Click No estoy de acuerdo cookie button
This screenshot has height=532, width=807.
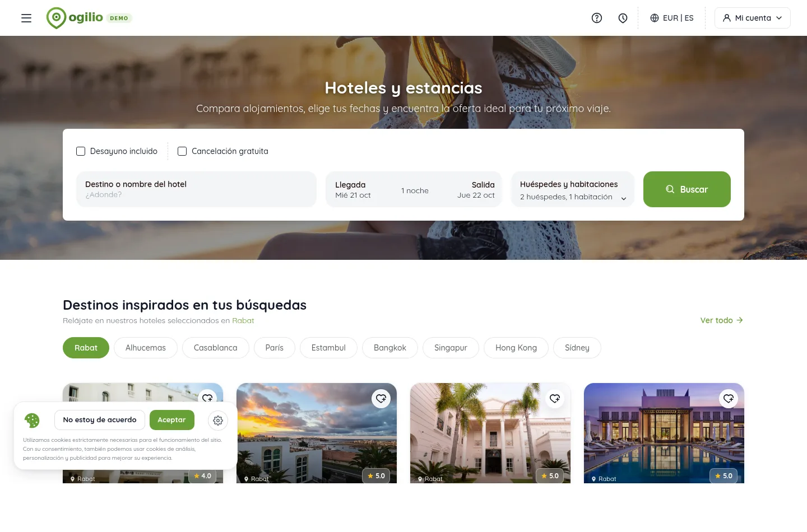click(x=100, y=420)
